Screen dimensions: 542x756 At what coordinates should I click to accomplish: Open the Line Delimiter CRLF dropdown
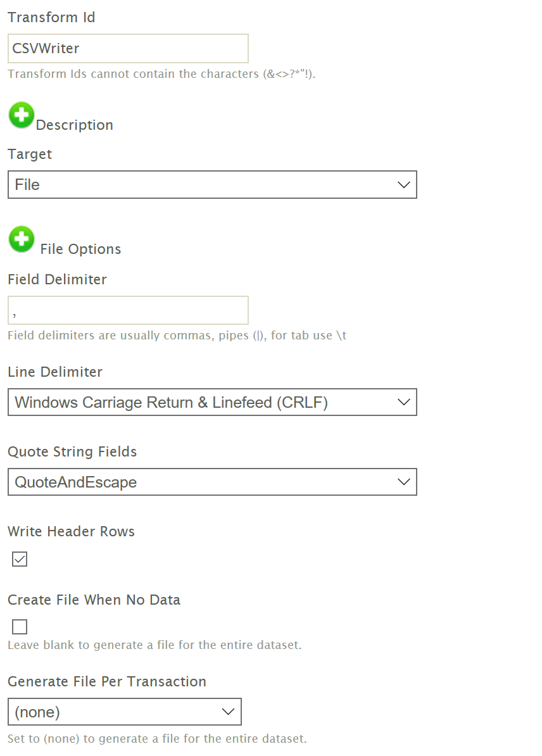(212, 403)
